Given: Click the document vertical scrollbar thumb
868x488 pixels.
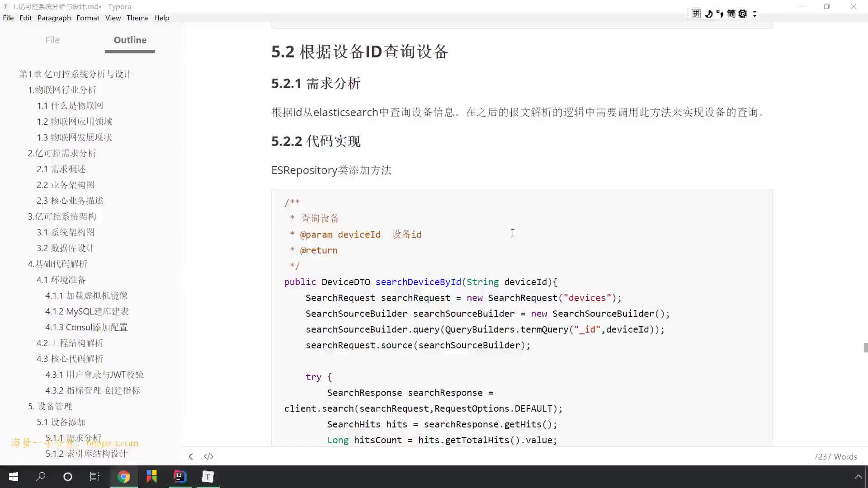Looking at the screenshot, I should pos(865,347).
